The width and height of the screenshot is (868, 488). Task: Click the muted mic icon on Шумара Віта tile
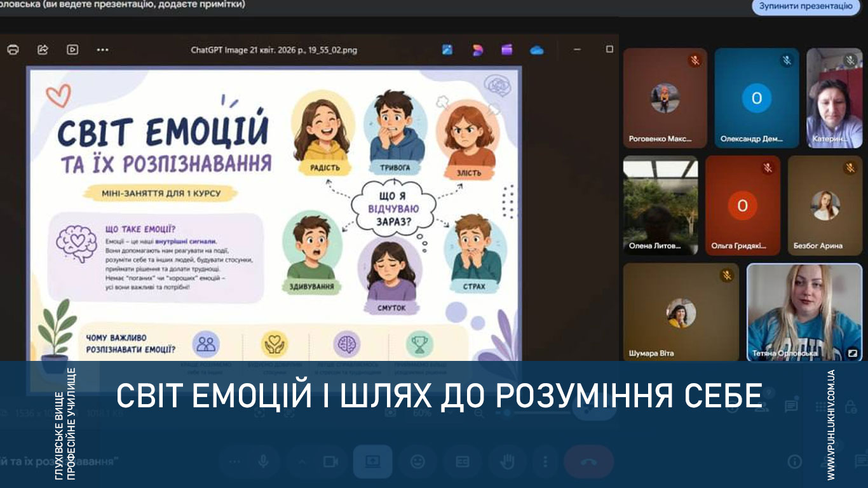click(727, 275)
